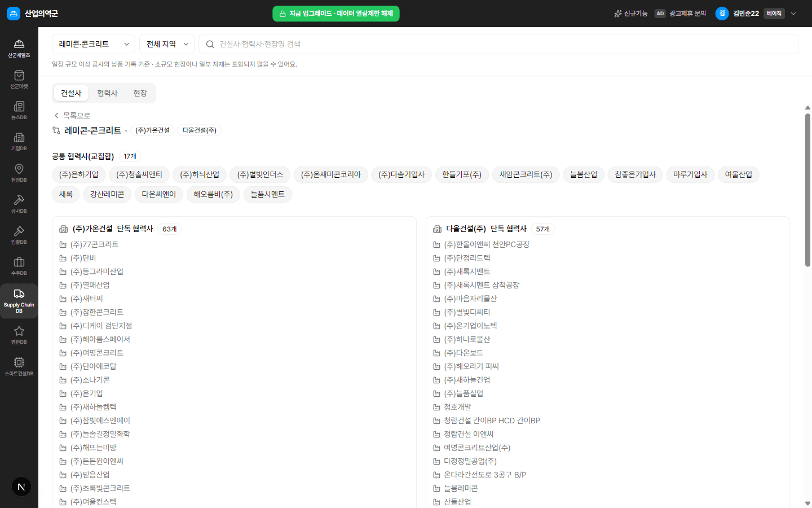Open 스마트건설DB sidebar item
The width and height of the screenshot is (812, 508).
tap(19, 367)
